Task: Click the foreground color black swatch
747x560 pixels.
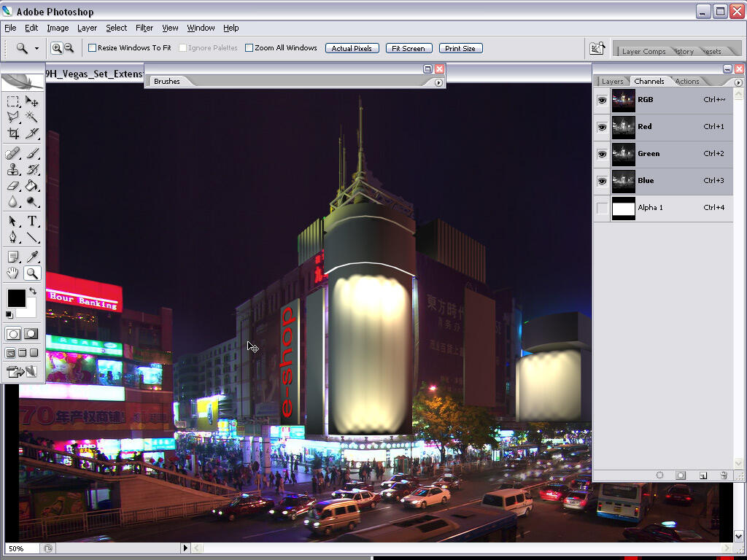Action: tap(16, 298)
